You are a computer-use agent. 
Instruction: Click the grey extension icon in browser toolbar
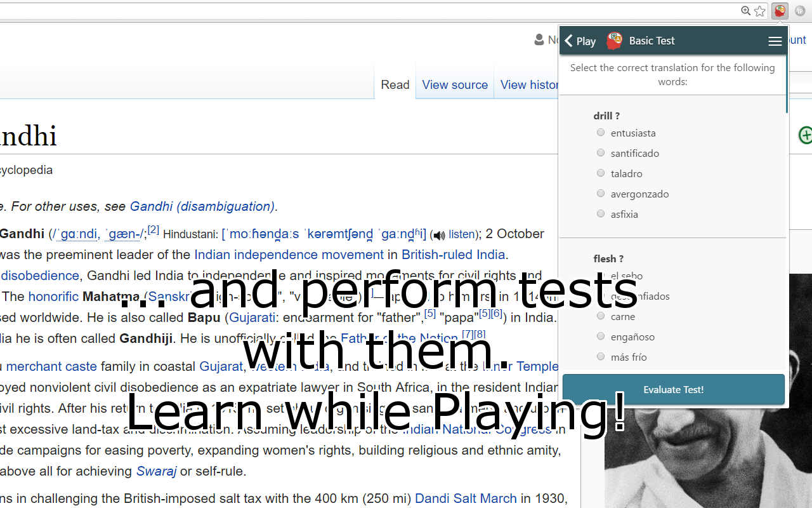(800, 11)
